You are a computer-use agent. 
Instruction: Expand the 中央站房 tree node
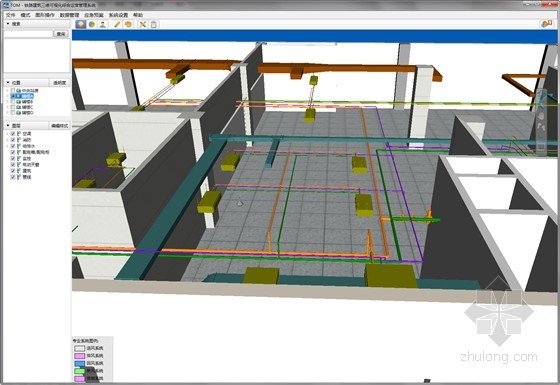click(8, 91)
